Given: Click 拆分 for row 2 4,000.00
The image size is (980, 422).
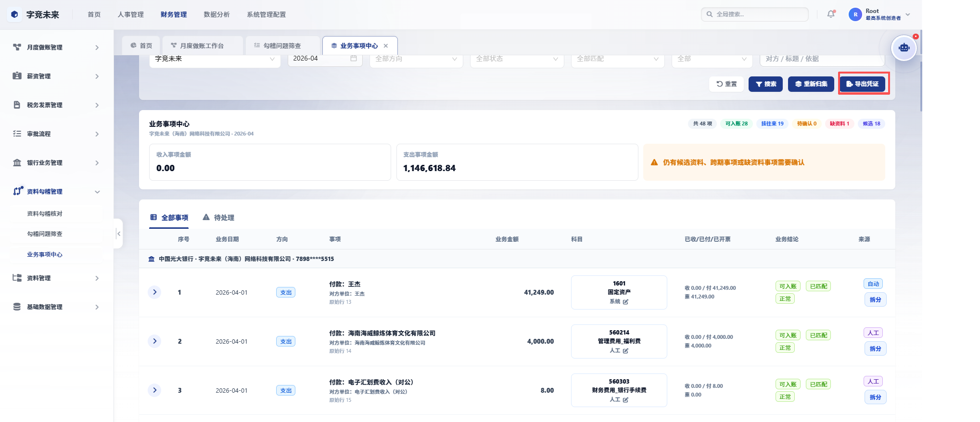Looking at the screenshot, I should 875,348.
